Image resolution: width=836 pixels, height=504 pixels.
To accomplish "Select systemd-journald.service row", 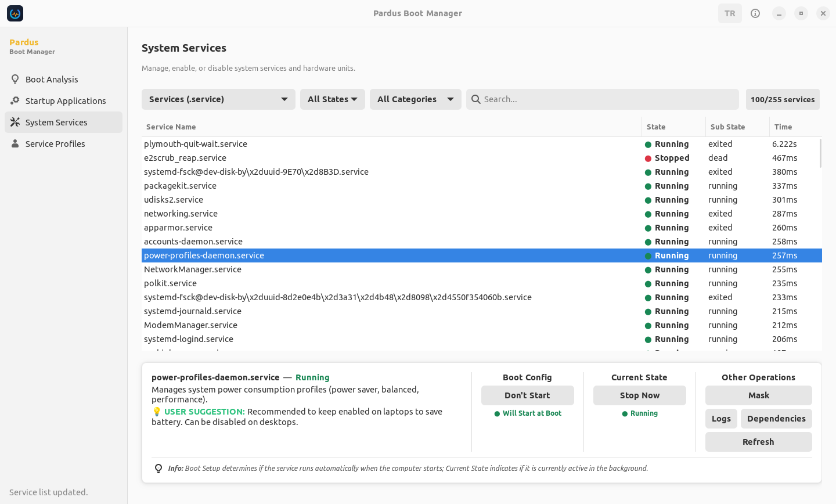I will (x=482, y=311).
